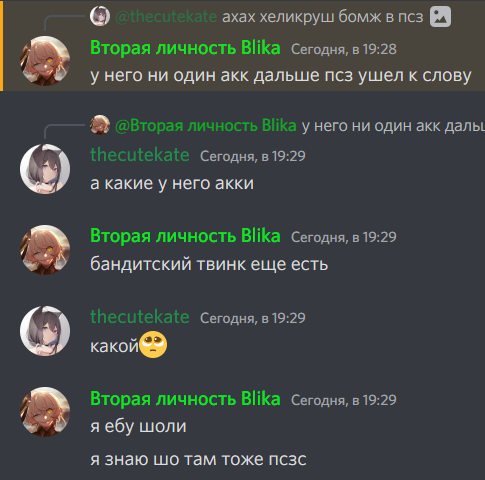Viewport: 485px width, 480px height.
Task: Open thecutekate avatar beside а какие у него акки
Action: 45,169
